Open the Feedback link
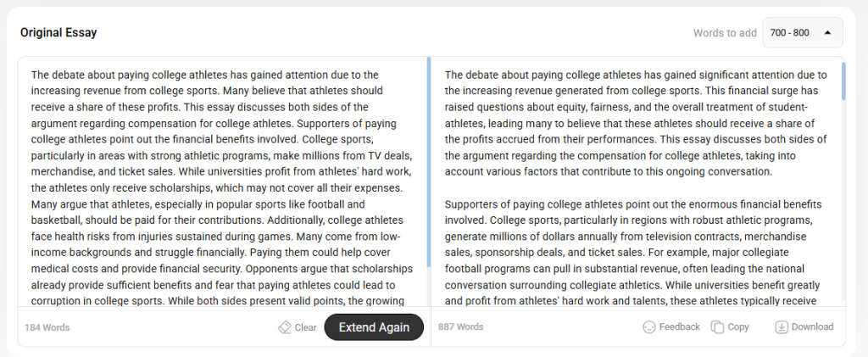This screenshot has width=868, height=357. point(680,326)
